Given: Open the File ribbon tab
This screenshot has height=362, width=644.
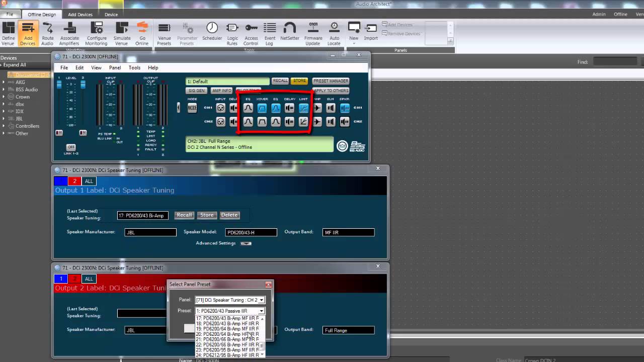Looking at the screenshot, I should point(10,15).
